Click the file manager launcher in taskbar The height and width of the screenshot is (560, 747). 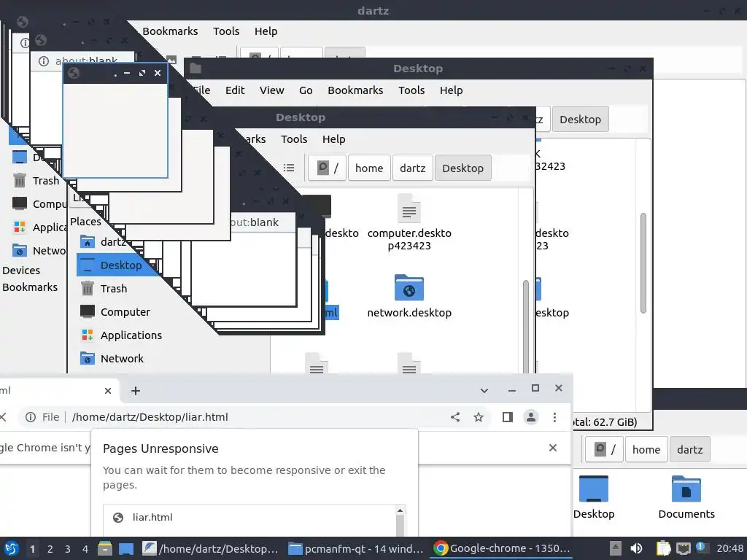105,548
